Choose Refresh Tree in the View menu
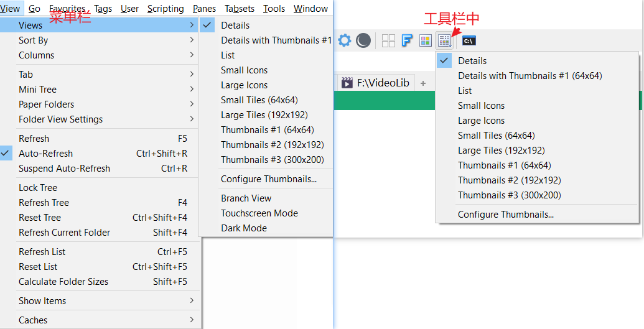Image resolution: width=644 pixels, height=329 pixels. pyautogui.click(x=99, y=203)
